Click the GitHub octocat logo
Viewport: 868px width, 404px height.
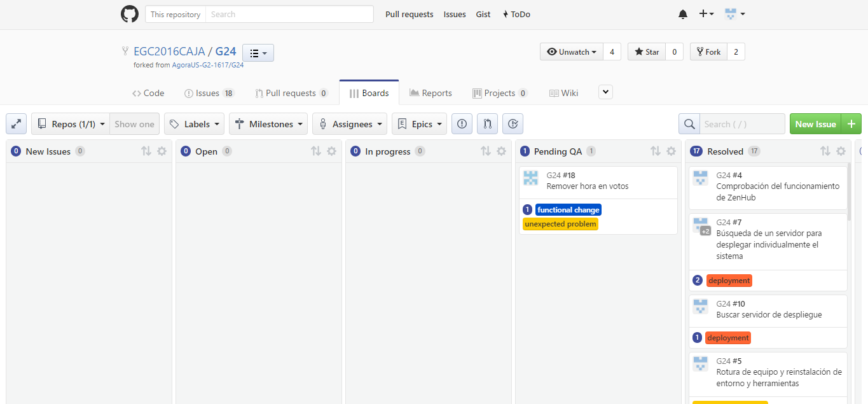tap(130, 14)
